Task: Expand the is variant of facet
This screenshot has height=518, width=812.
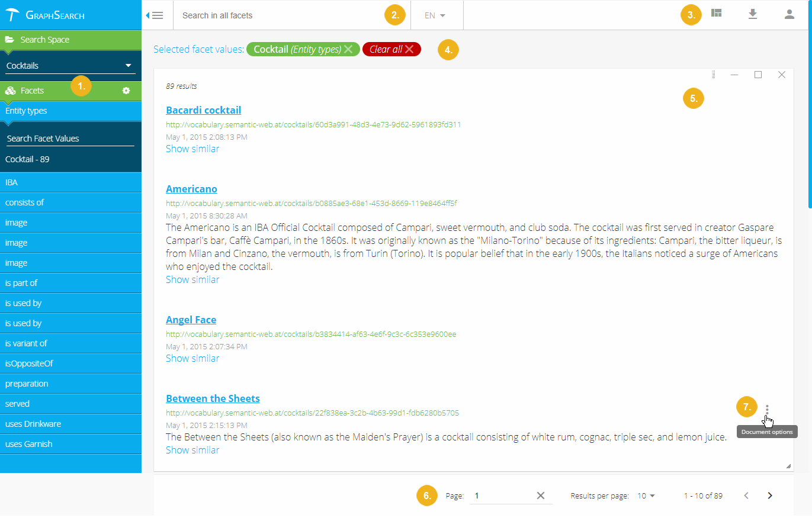Action: (70, 343)
